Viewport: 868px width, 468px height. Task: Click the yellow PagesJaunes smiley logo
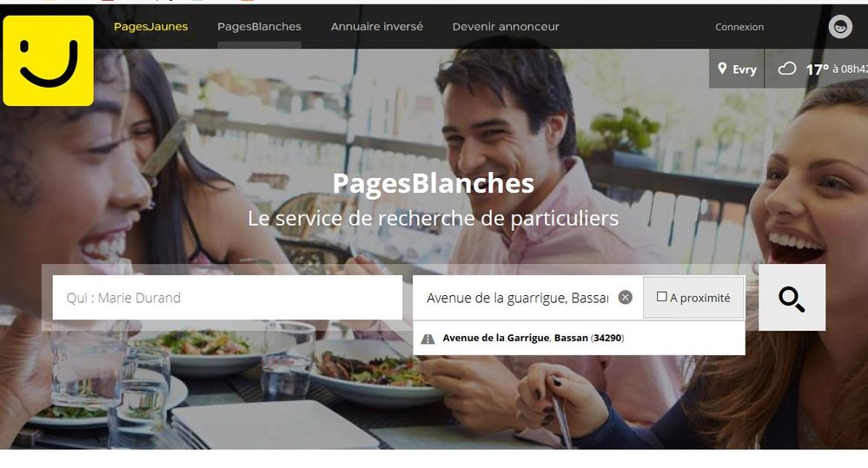pos(48,60)
